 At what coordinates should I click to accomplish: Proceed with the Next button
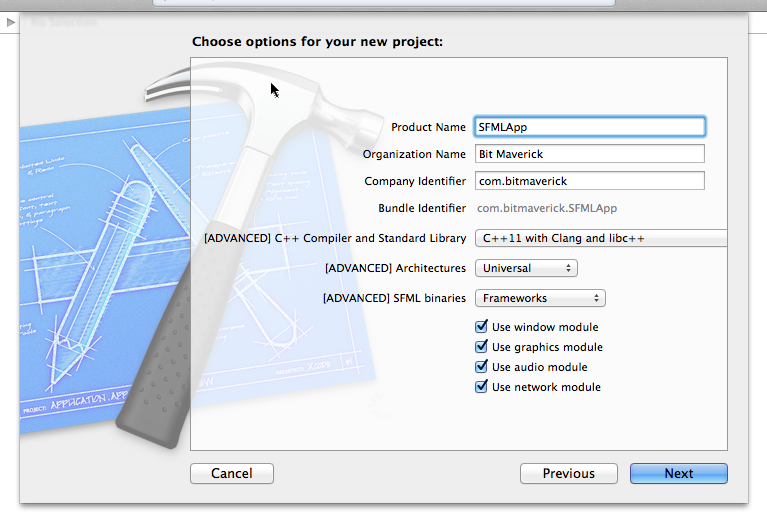pos(678,473)
